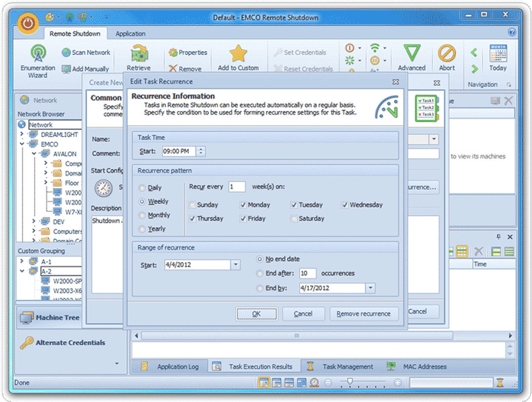This screenshot has width=532, height=402.
Task: Open the Enumeration Wizard
Action: [x=38, y=62]
